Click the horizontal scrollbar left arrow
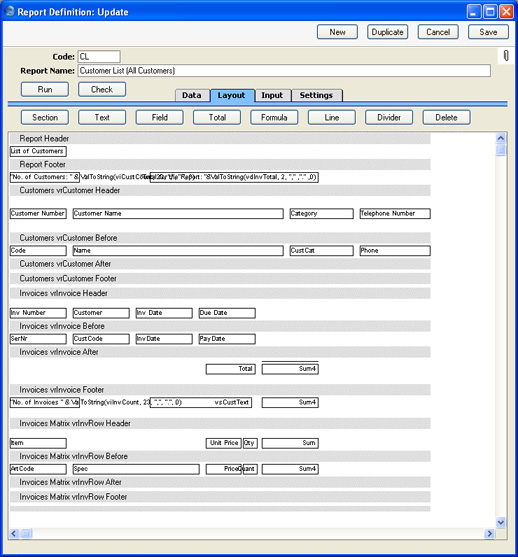 click(x=14, y=533)
